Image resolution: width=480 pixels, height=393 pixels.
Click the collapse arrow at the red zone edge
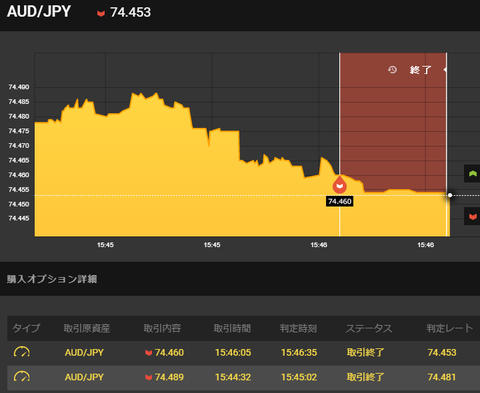coord(445,70)
